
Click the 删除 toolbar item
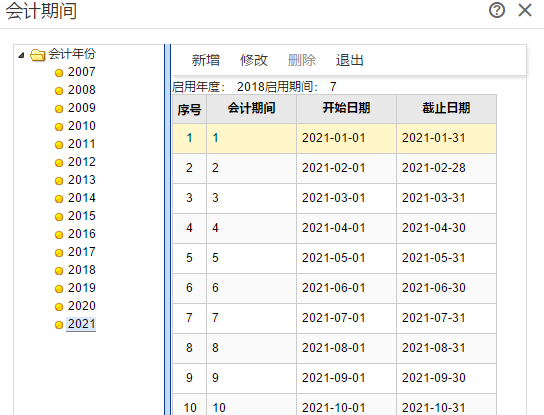[302, 60]
